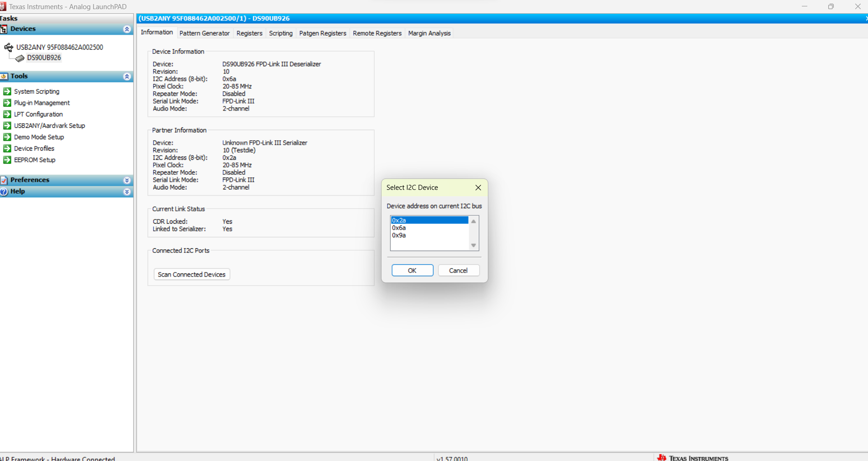Click the down arrow on the device list scrollbar
Image resolution: width=868 pixels, height=461 pixels.
(473, 245)
